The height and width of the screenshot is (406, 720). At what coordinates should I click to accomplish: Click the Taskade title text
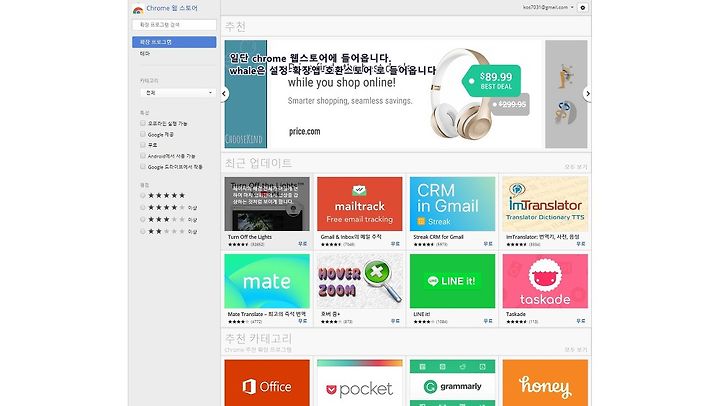click(516, 314)
